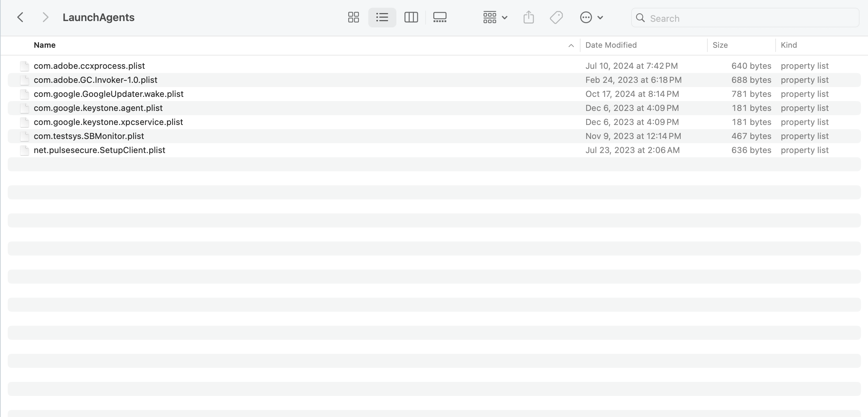Toggle sort order chevron in Name column
This screenshot has height=417, width=868.
click(x=571, y=45)
